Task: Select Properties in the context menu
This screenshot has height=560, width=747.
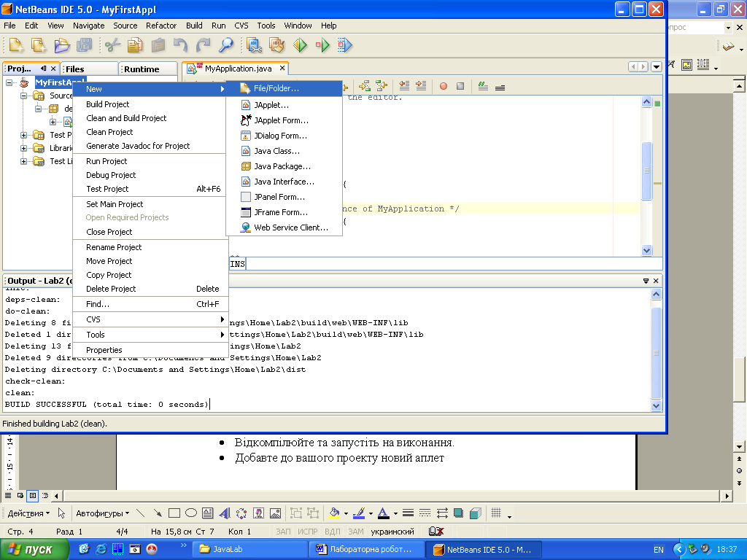Action: [150, 350]
